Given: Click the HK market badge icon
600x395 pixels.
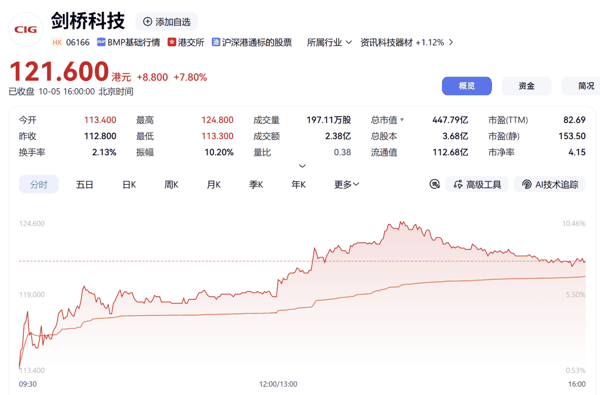Looking at the screenshot, I should click(x=57, y=42).
